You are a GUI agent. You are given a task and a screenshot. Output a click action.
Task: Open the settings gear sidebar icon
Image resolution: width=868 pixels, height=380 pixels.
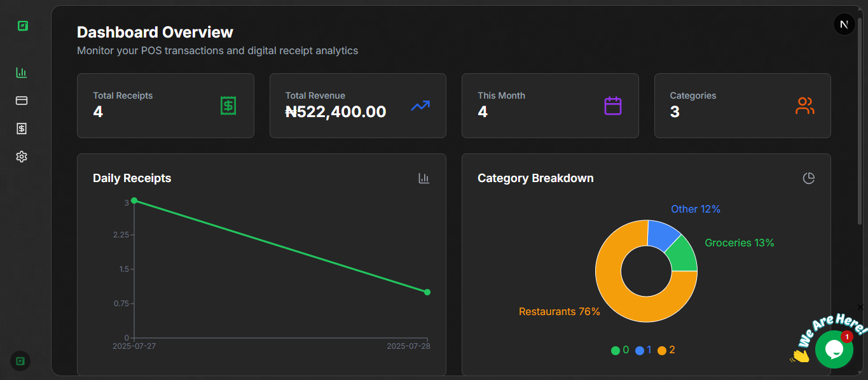tap(22, 157)
